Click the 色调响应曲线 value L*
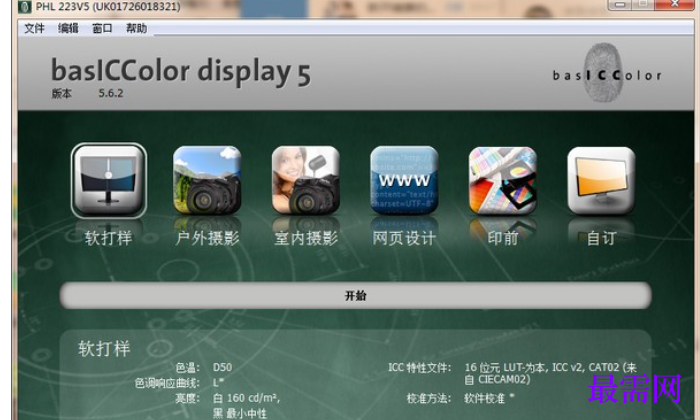Screen dimensions: 700x420 pyautogui.click(x=218, y=383)
